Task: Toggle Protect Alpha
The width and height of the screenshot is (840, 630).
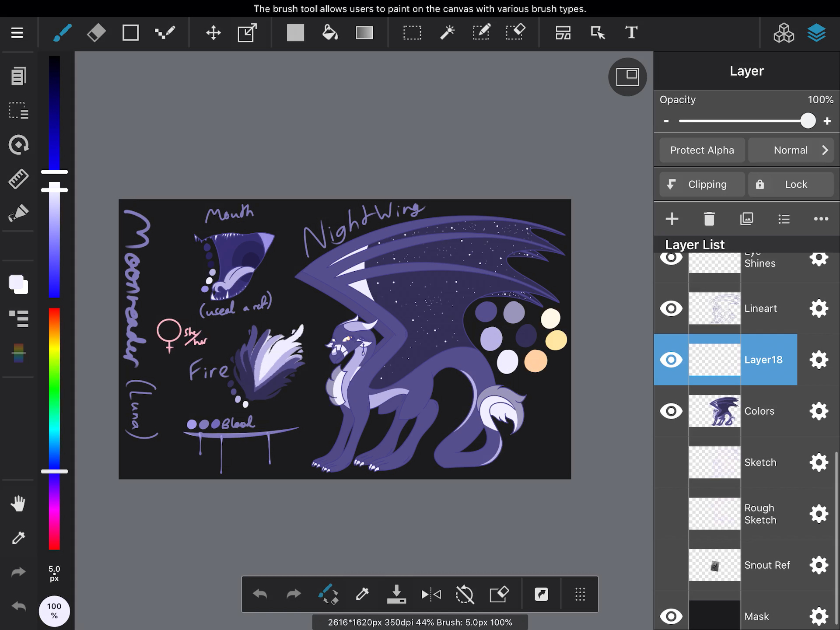Action: [702, 150]
